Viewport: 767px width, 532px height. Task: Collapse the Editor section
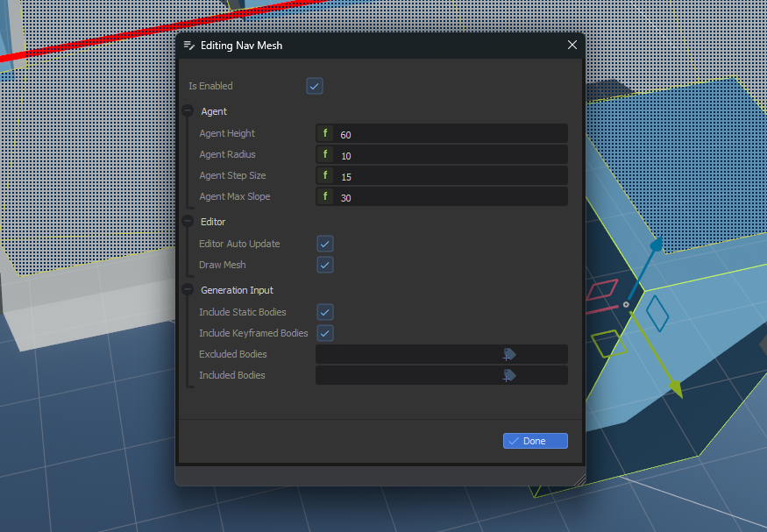point(188,222)
